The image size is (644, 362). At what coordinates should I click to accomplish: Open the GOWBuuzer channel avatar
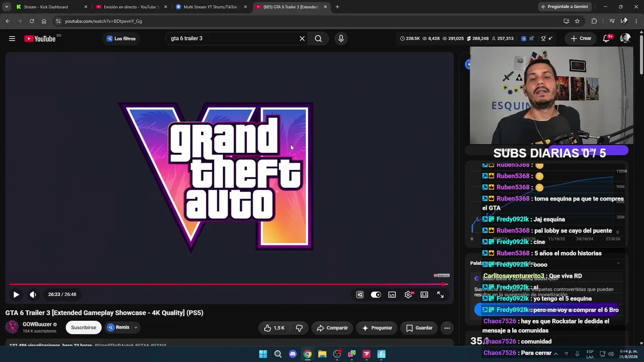click(x=12, y=327)
